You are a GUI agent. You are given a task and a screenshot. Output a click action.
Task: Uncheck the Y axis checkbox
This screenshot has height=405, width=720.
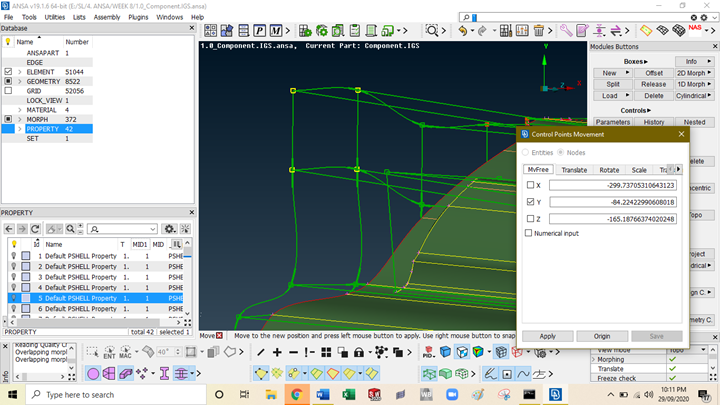tap(530, 202)
